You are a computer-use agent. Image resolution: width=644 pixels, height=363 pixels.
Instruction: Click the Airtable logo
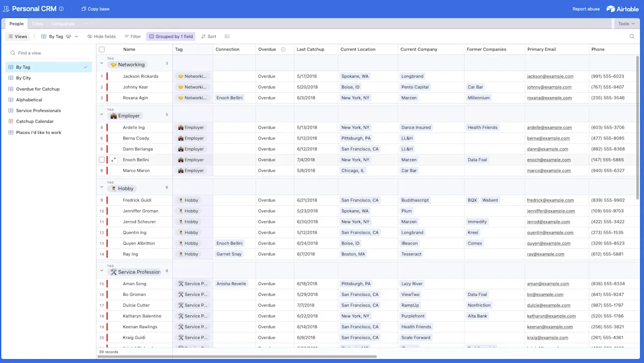[x=622, y=9]
